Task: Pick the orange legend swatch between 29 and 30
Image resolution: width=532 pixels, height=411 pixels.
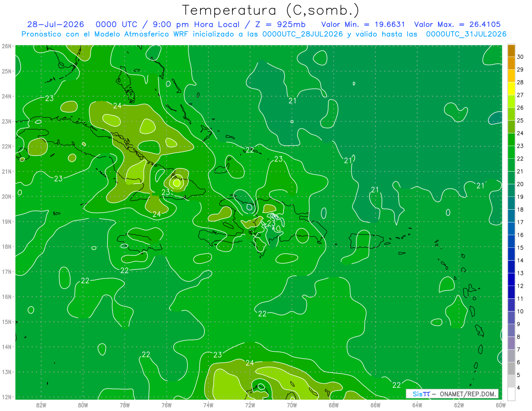Action: pyautogui.click(x=511, y=63)
